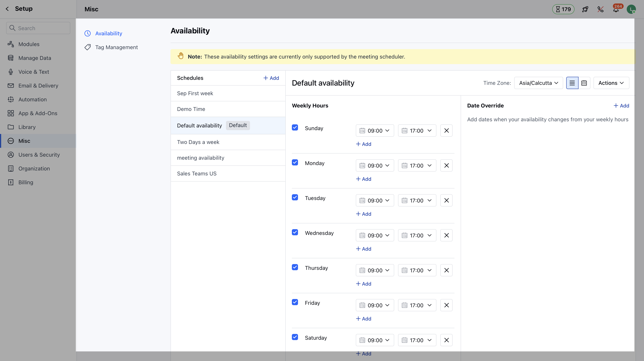Uncheck the Monday checkbox
Screen dimensions: 644x361
point(295,162)
